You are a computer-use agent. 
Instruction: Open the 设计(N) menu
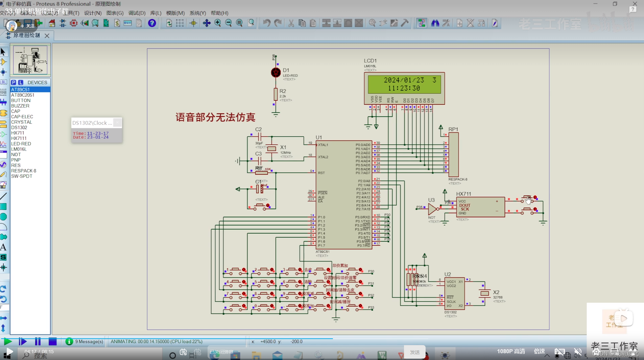[93, 13]
